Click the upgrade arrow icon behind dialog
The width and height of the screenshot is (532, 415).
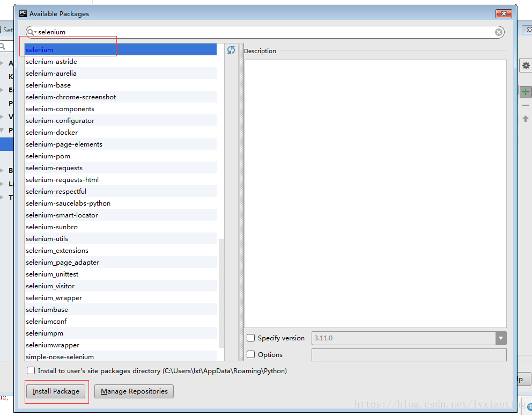click(x=526, y=119)
